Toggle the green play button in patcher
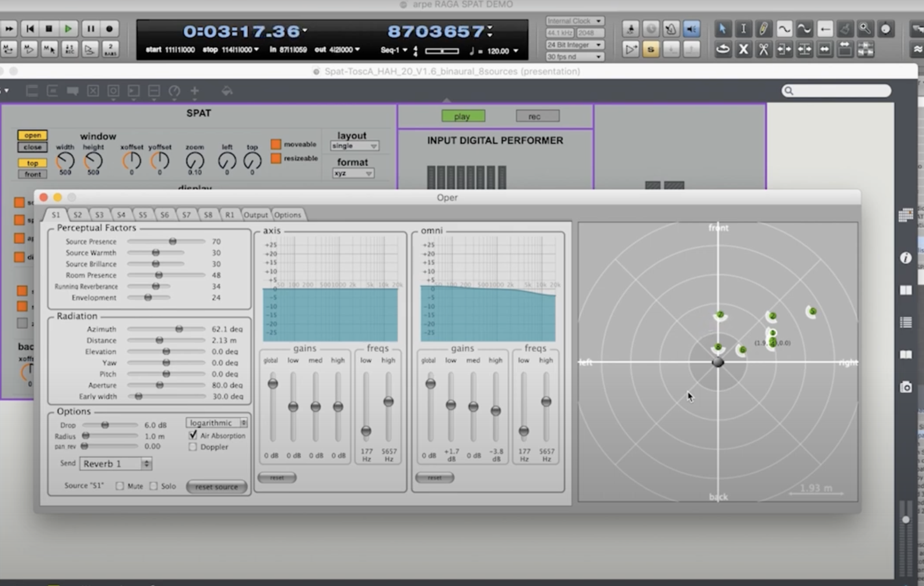The width and height of the screenshot is (924, 586). click(463, 116)
